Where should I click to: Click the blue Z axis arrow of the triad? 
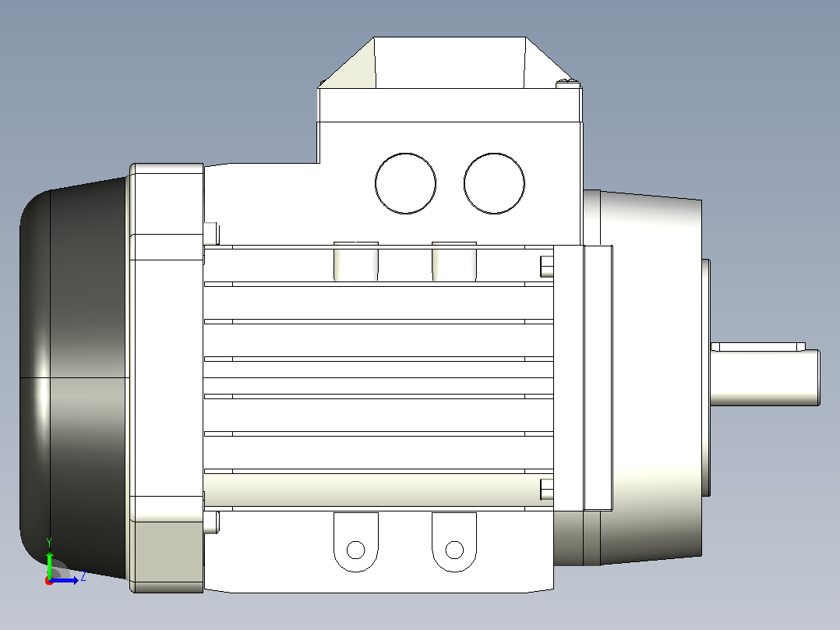(x=65, y=580)
